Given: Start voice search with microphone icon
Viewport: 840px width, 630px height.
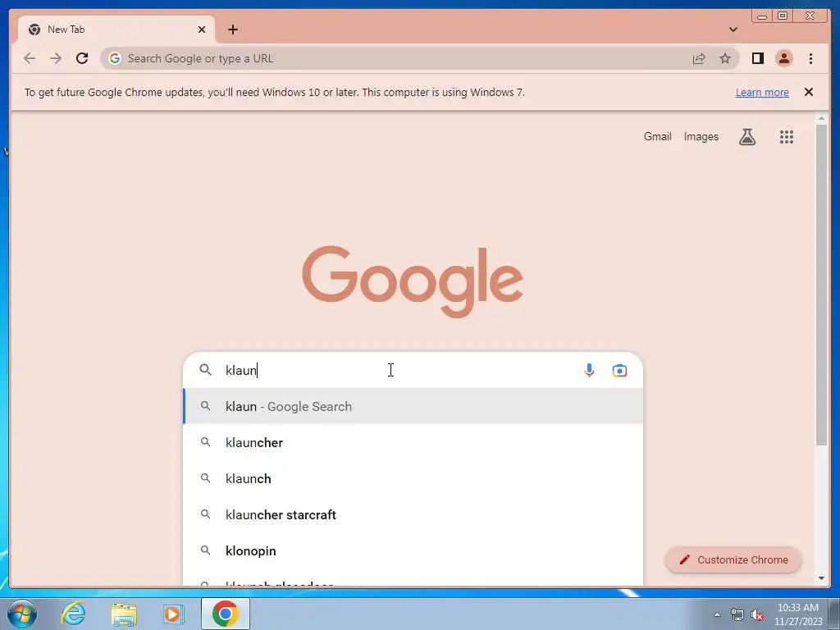Looking at the screenshot, I should 589,370.
